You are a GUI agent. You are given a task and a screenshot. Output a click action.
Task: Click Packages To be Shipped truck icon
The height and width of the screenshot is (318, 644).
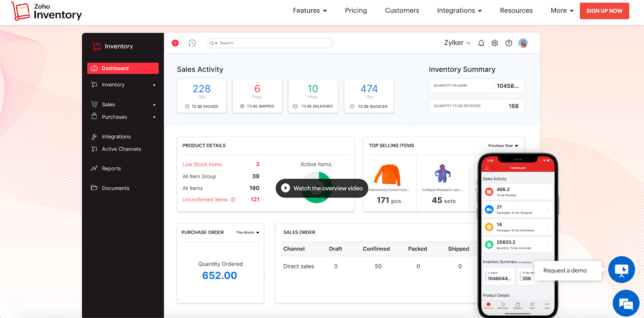click(x=489, y=210)
